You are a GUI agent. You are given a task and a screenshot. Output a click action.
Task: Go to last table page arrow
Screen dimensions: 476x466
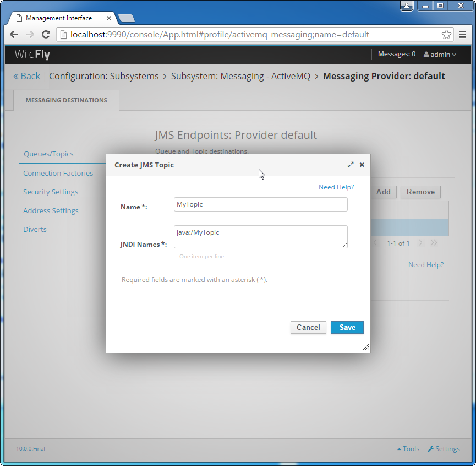pyautogui.click(x=434, y=242)
